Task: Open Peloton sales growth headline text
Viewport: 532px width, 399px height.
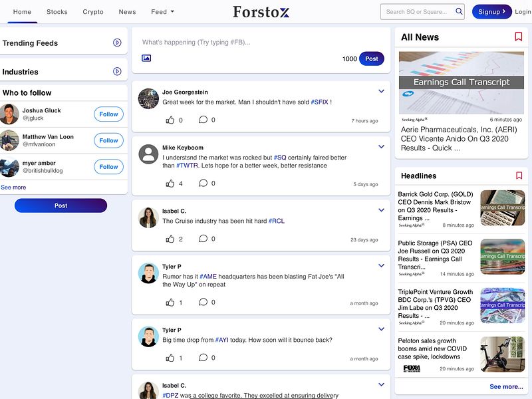Action: (432, 348)
